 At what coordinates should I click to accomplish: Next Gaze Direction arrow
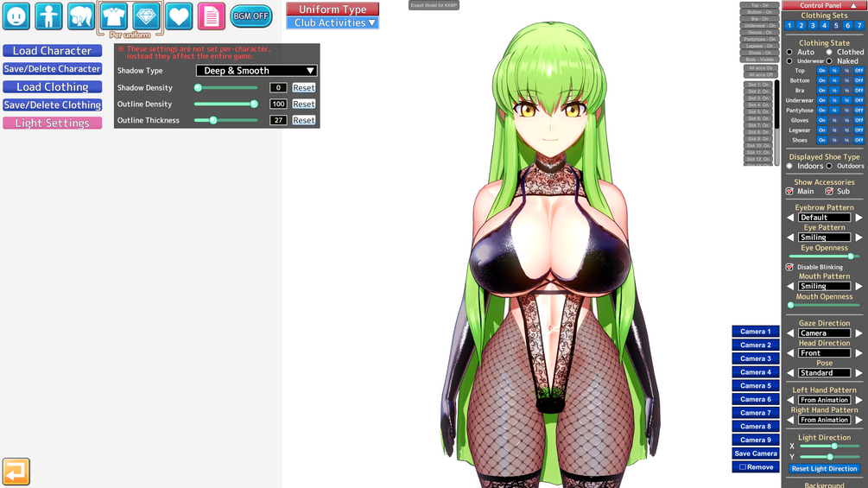point(858,333)
